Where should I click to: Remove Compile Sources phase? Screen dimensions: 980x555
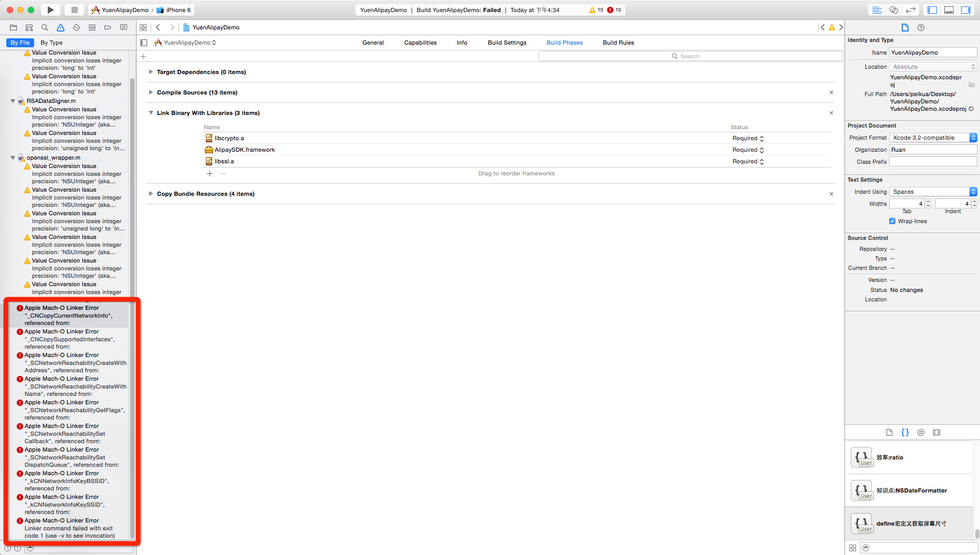[831, 92]
